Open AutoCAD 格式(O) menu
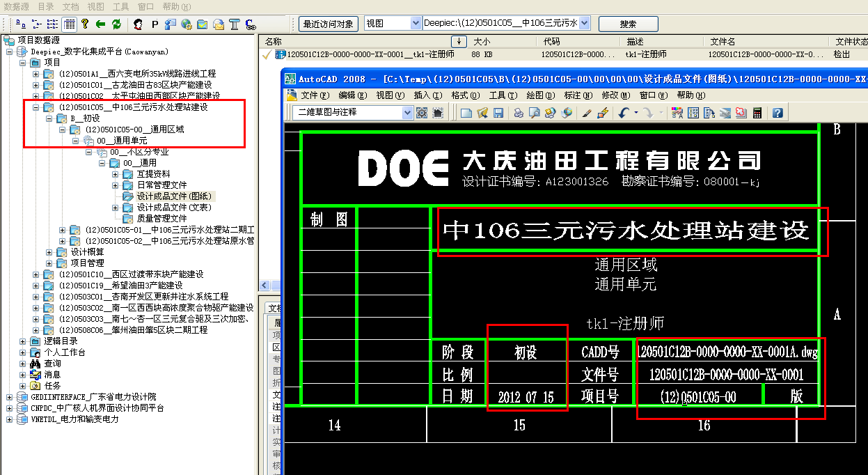 (466, 95)
